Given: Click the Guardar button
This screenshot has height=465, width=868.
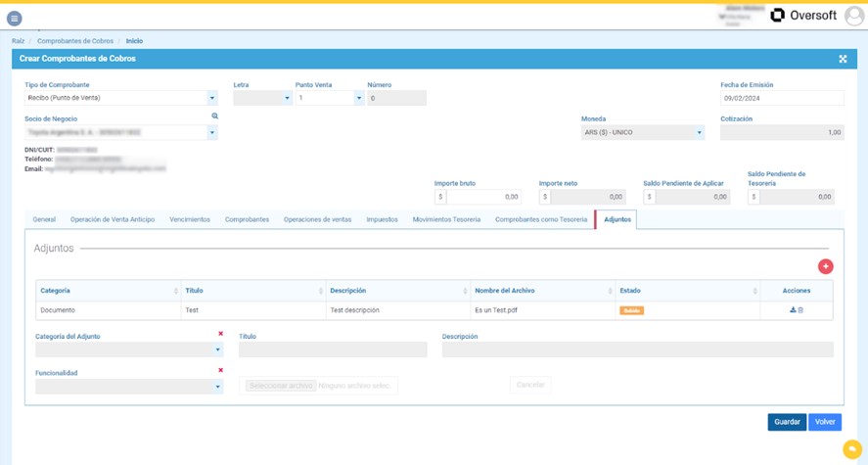Looking at the screenshot, I should click(787, 422).
